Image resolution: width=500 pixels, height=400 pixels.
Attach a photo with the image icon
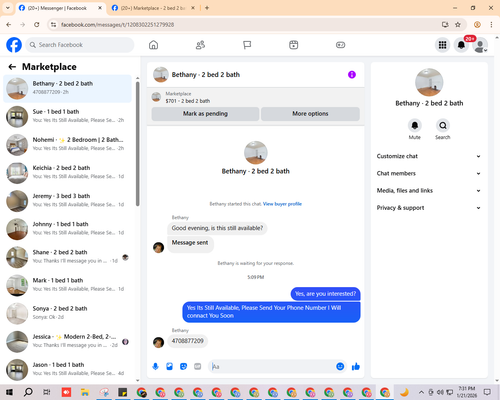click(x=169, y=367)
